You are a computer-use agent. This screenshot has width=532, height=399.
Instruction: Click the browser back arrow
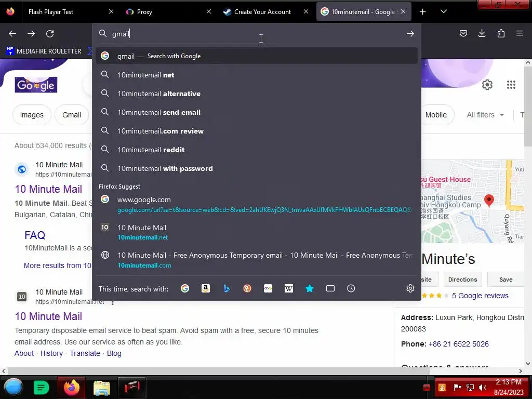(x=12, y=34)
